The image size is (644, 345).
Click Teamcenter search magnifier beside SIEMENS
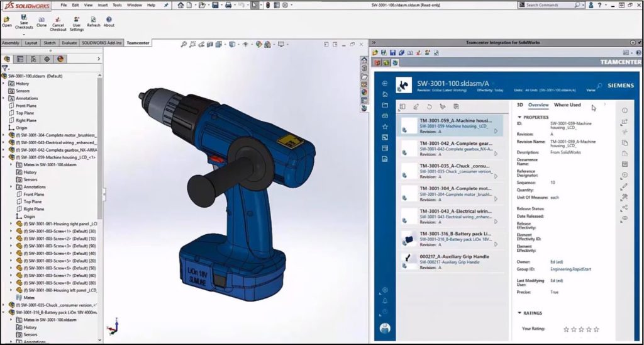point(599,86)
